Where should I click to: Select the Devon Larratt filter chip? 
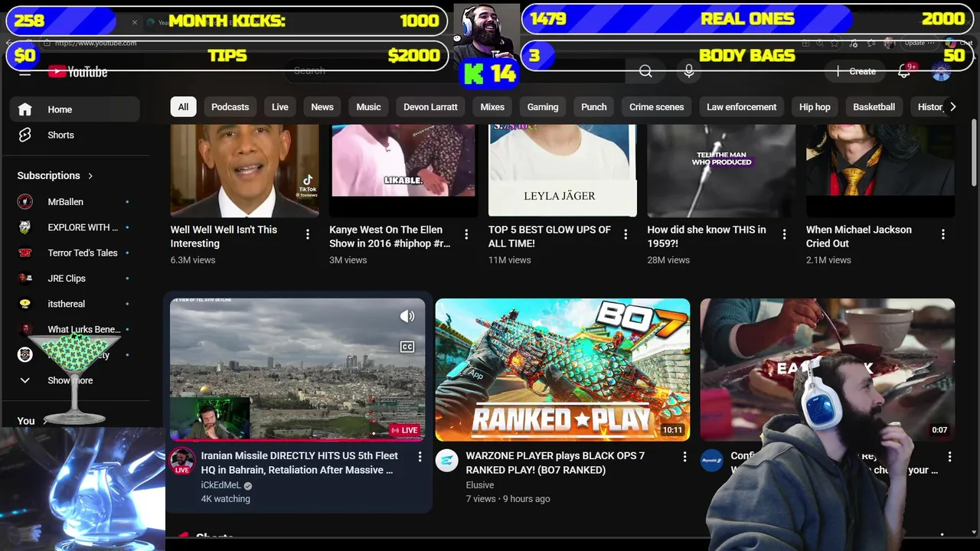pyautogui.click(x=430, y=107)
